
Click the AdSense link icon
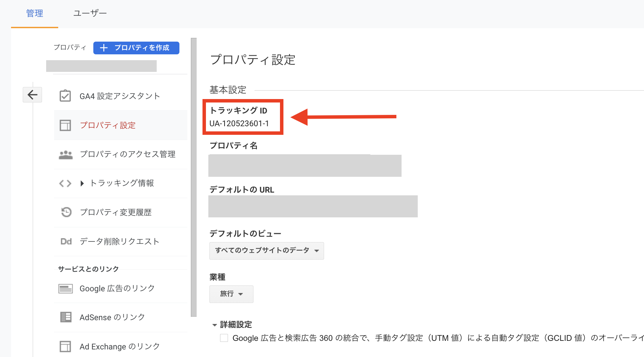[65, 317]
